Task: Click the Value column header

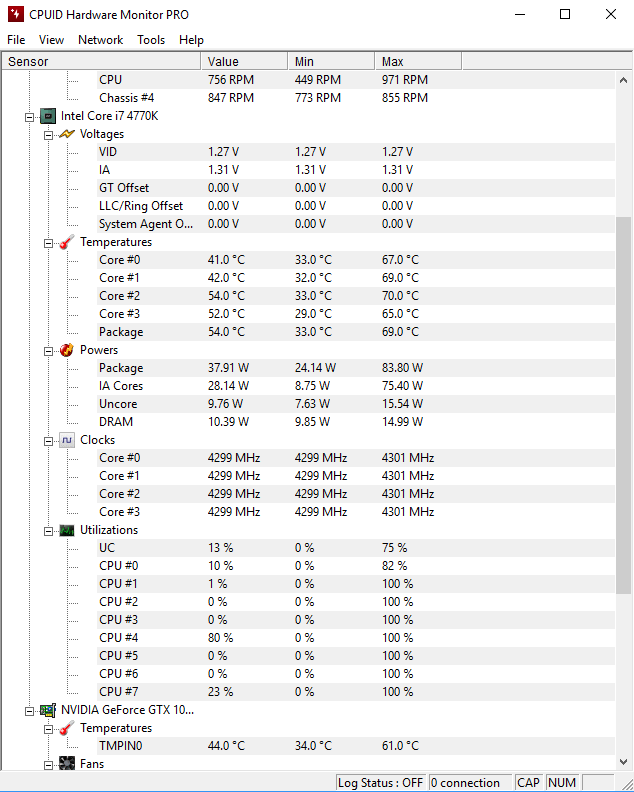Action: 245,62
